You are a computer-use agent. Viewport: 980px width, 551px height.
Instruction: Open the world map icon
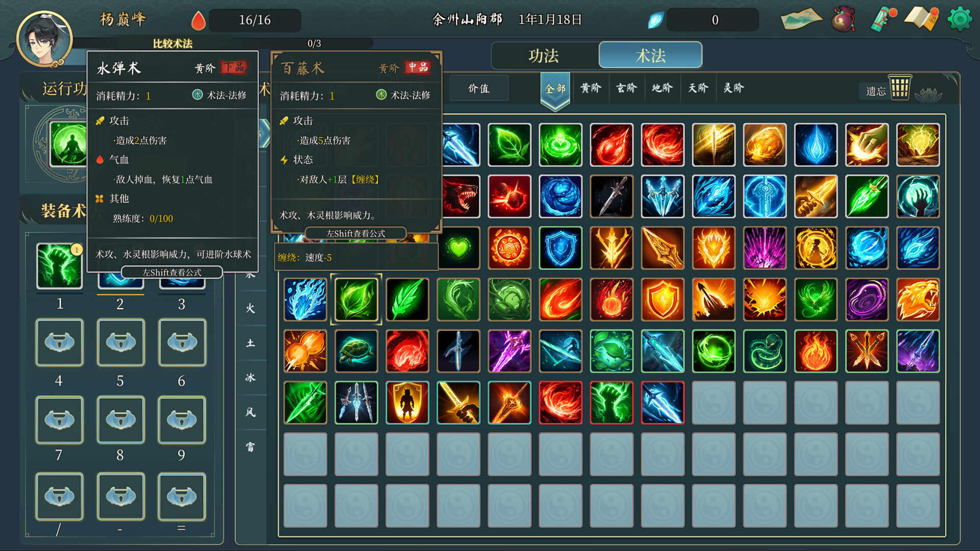(x=801, y=19)
